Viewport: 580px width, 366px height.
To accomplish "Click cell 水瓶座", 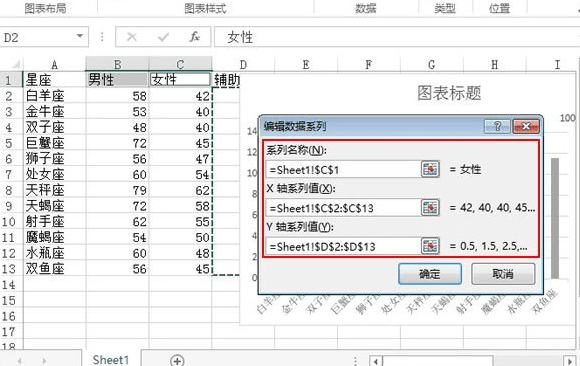I will [54, 253].
